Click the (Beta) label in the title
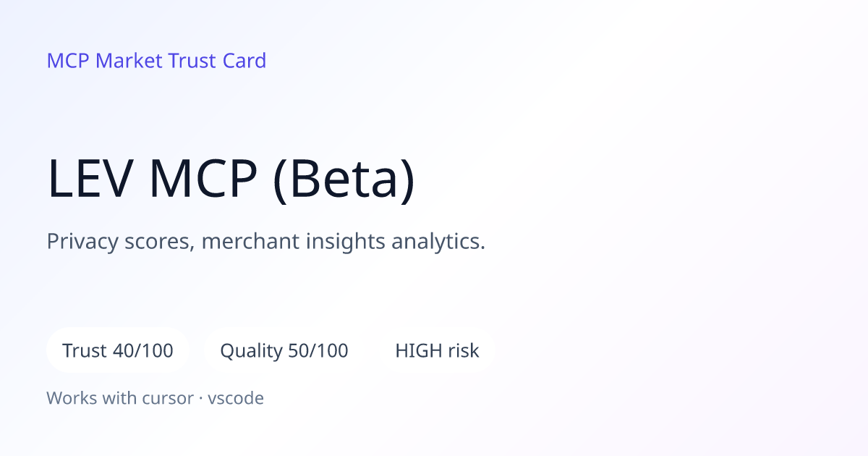Viewport: 868px width, 456px height. point(344,180)
